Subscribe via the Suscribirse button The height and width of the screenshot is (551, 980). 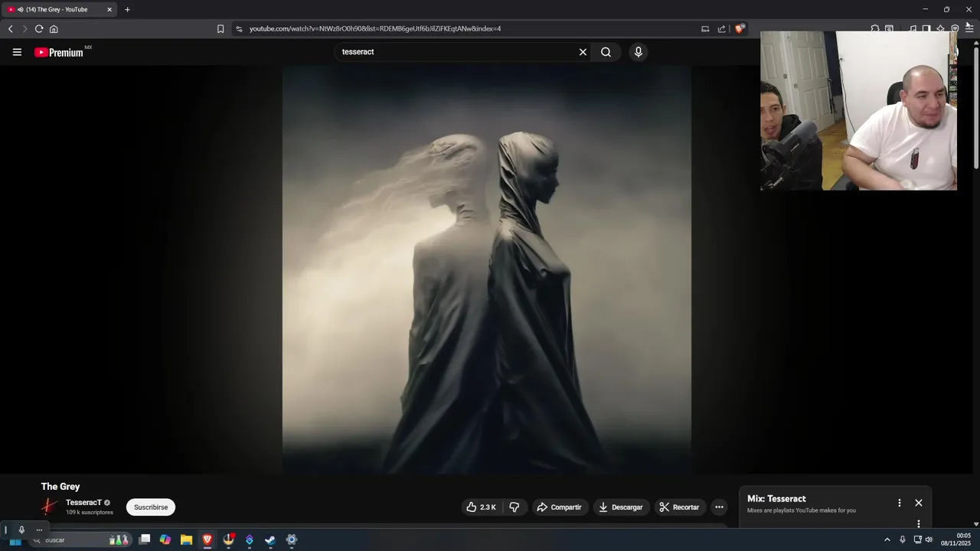(151, 507)
